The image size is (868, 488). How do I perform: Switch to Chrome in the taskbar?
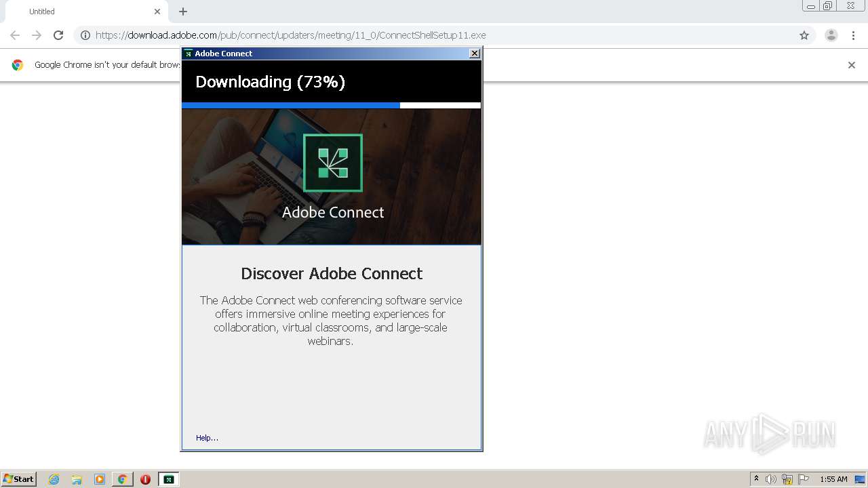[x=123, y=479]
